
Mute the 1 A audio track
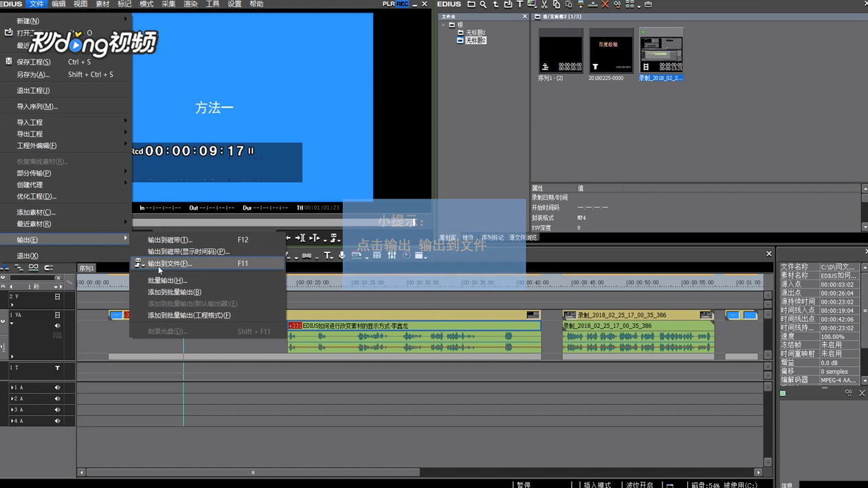point(57,388)
